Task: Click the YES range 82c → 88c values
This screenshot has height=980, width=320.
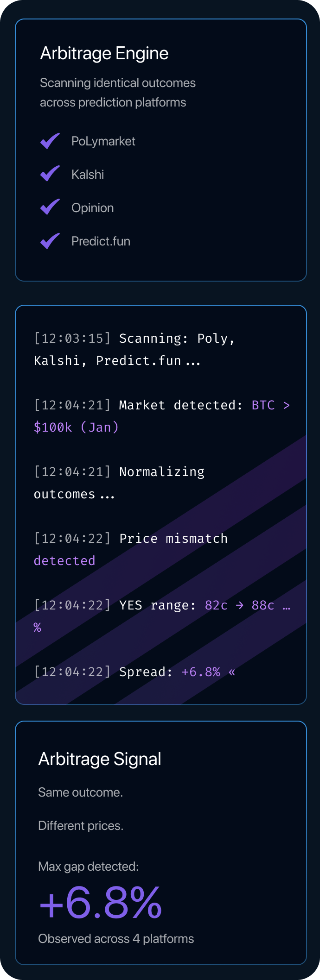Action: 239,605
